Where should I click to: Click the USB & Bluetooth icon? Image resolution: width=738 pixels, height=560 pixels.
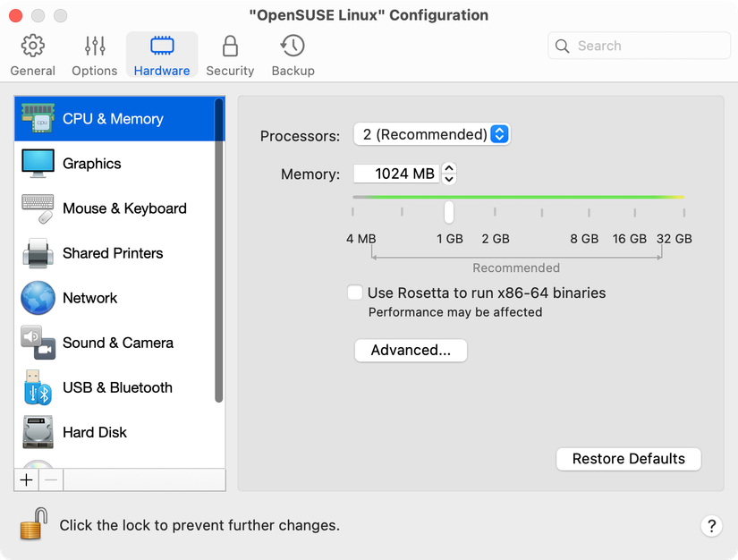click(x=38, y=387)
